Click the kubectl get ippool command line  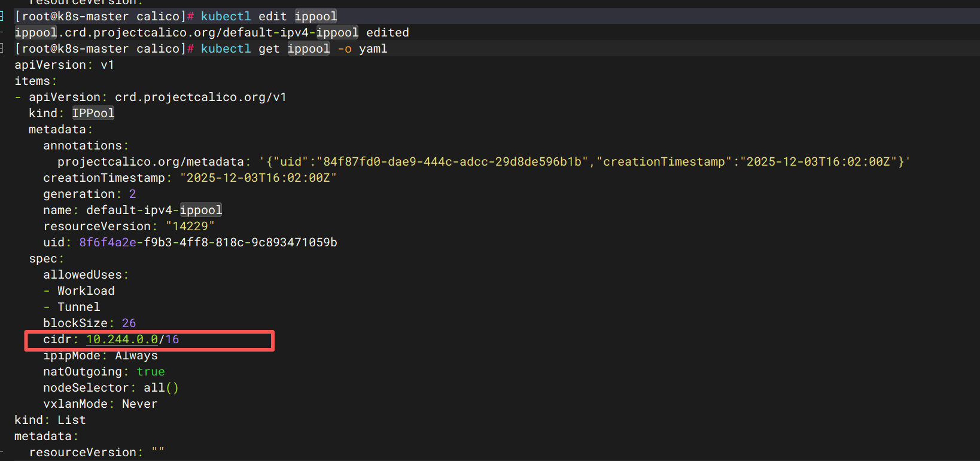click(293, 48)
